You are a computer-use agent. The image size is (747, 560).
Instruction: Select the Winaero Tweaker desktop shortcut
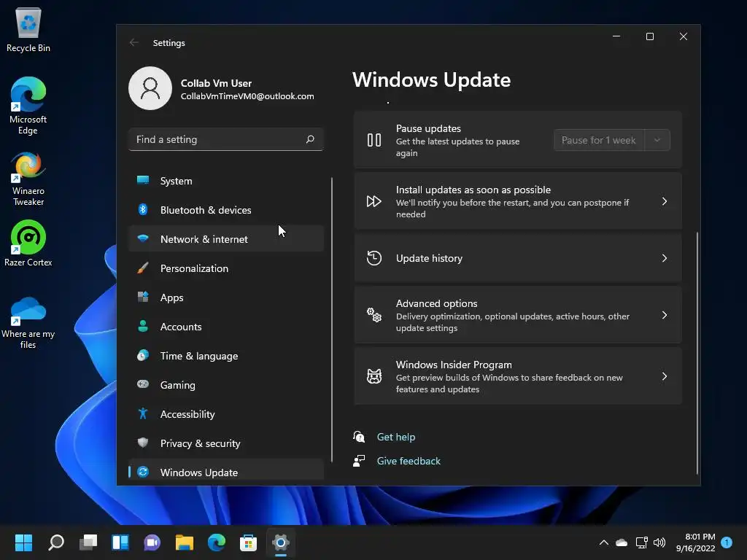click(x=28, y=179)
